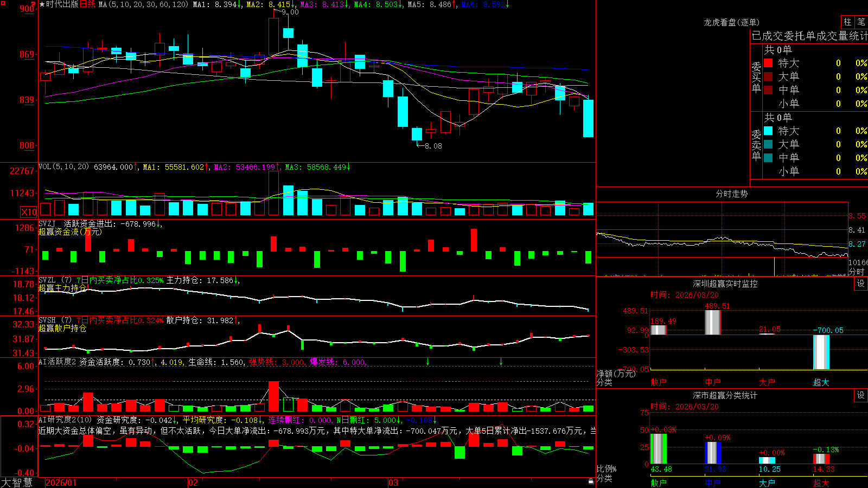Click the tallest volume bar outline
Screen dimensions: 868x488
click(x=273, y=193)
